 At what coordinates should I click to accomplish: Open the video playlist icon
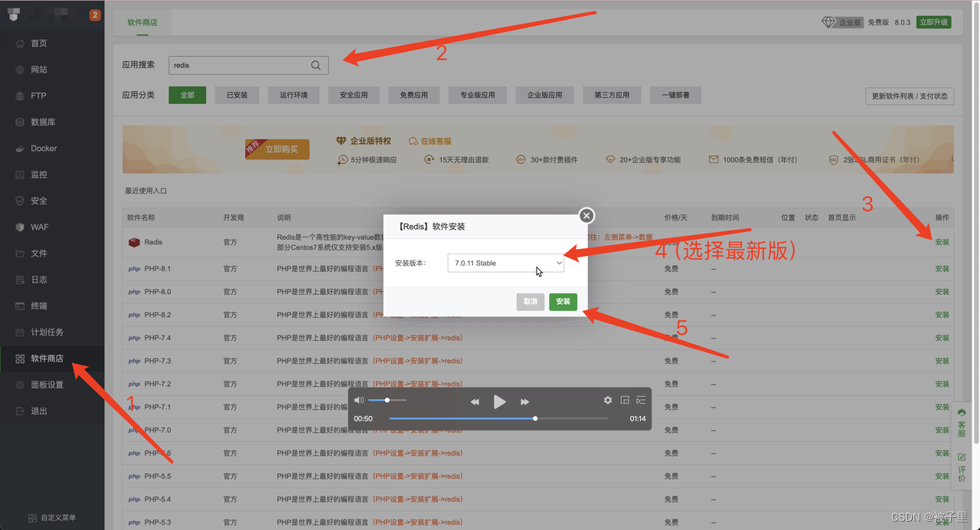[x=641, y=400]
